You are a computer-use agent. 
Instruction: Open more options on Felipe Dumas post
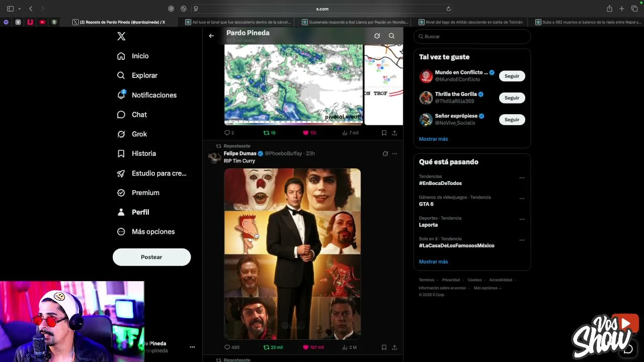point(394,153)
